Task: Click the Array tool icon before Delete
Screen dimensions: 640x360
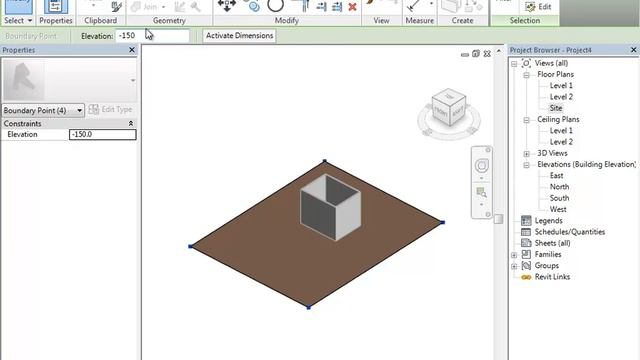Action: tap(337, 7)
